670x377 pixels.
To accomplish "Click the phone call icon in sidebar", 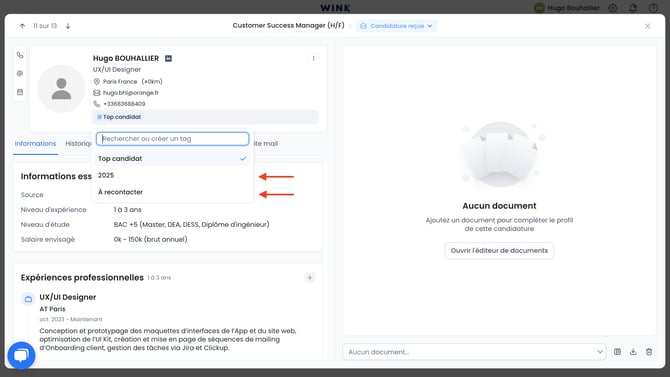I will coord(20,55).
